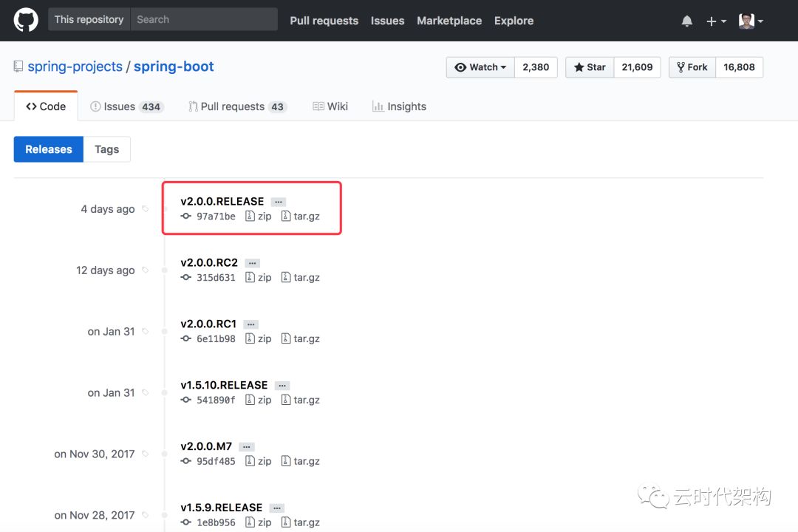The image size is (798, 532).
Task: Click the '4 days ago' release date
Action: (x=108, y=208)
